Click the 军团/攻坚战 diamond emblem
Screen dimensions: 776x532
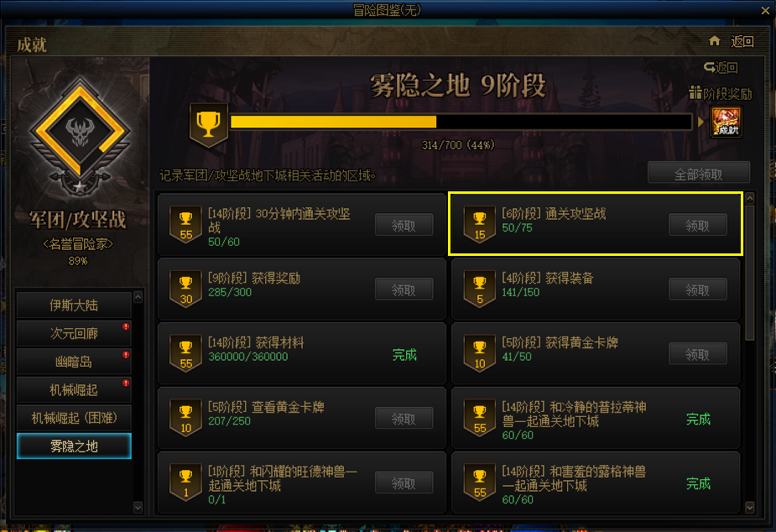81,132
